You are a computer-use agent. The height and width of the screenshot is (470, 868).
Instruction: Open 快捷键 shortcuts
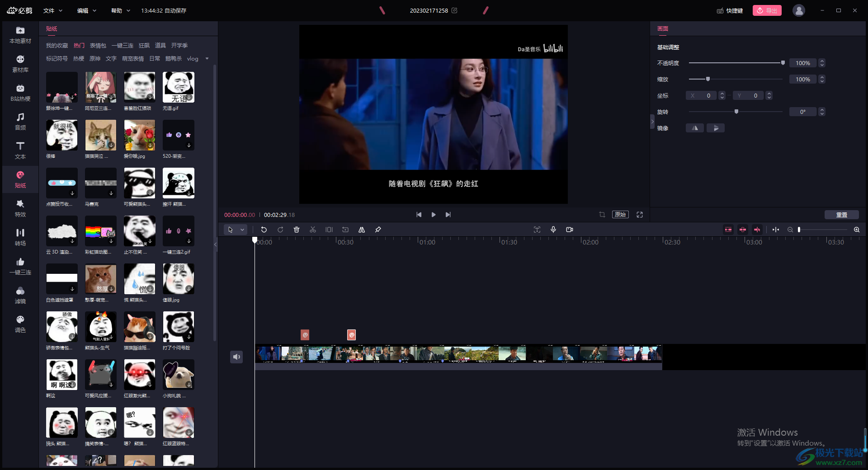730,10
